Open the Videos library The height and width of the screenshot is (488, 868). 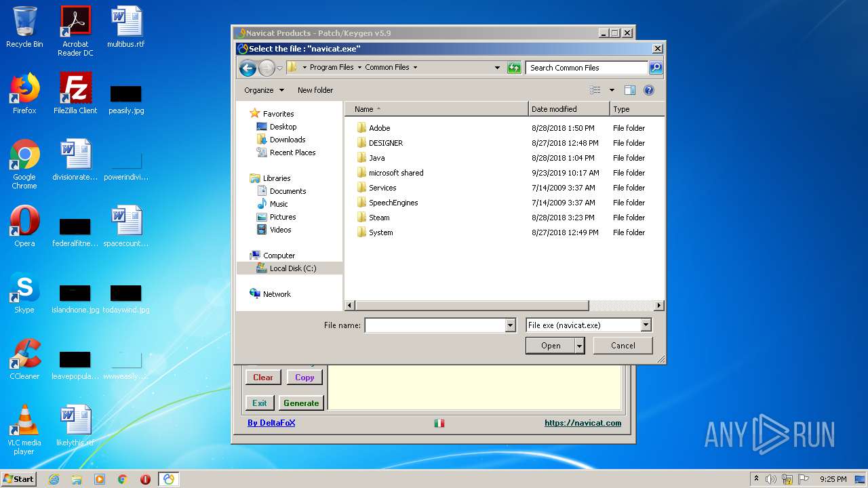point(280,230)
